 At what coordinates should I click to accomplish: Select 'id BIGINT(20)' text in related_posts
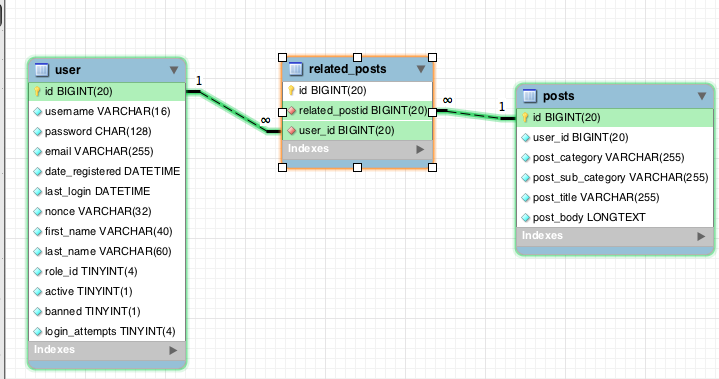(x=332, y=90)
